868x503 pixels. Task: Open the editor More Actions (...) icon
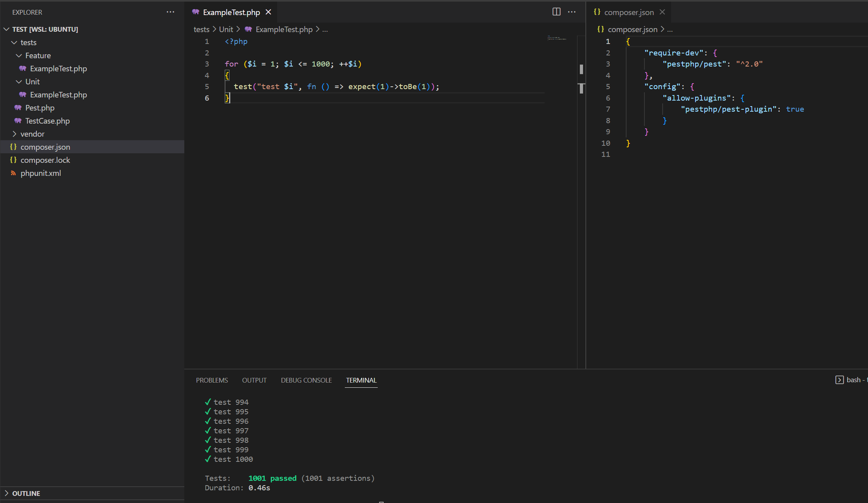click(x=572, y=12)
